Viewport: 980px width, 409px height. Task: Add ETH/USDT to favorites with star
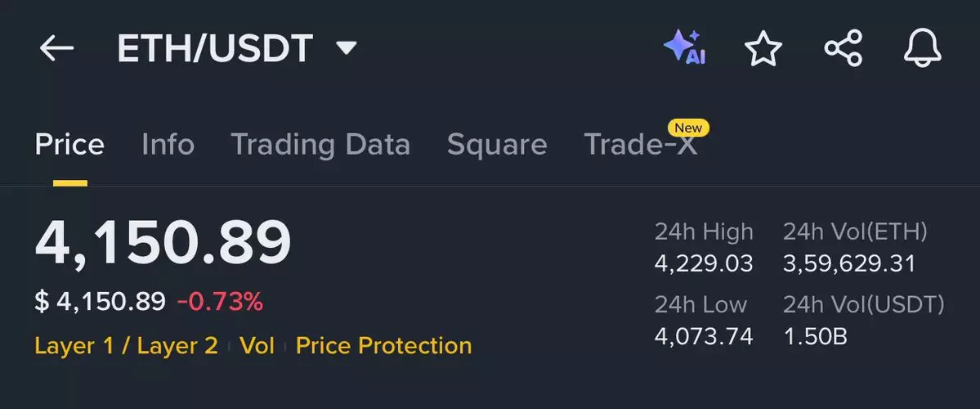pos(763,49)
